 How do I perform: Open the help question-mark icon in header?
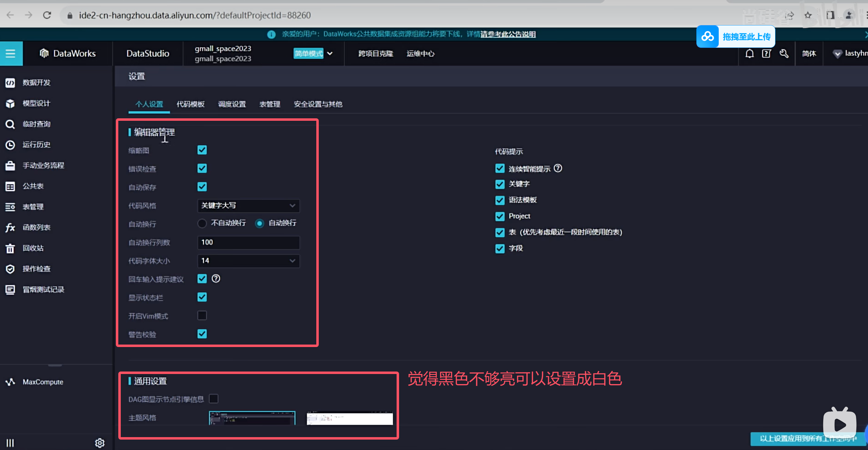tap(766, 54)
